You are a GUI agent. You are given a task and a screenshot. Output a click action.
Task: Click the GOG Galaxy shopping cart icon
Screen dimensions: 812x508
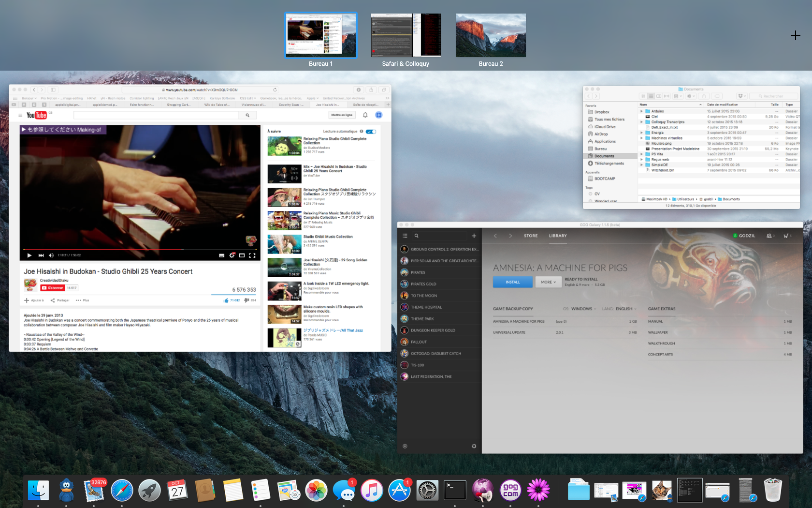coord(786,236)
